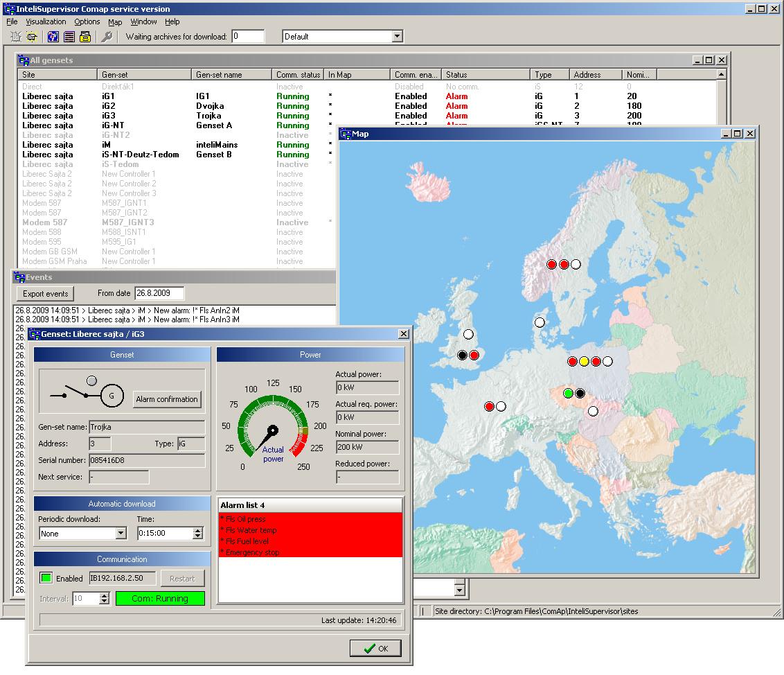Click the white marker at end of Poland row
This screenshot has height=675, width=784.
(607, 361)
